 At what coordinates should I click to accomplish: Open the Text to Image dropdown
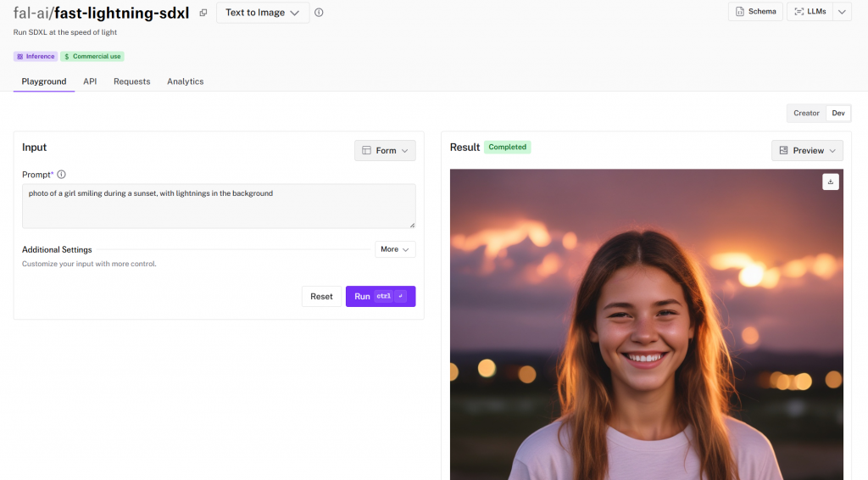263,13
